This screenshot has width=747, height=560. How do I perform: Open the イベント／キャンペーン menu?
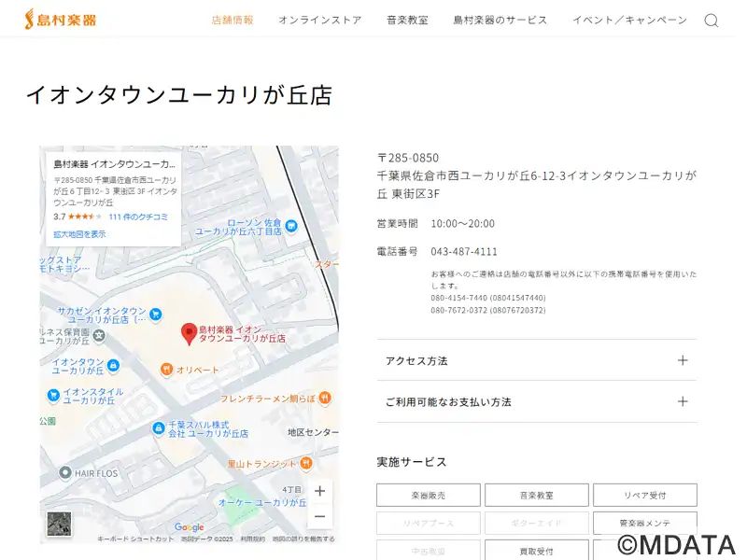629,20
